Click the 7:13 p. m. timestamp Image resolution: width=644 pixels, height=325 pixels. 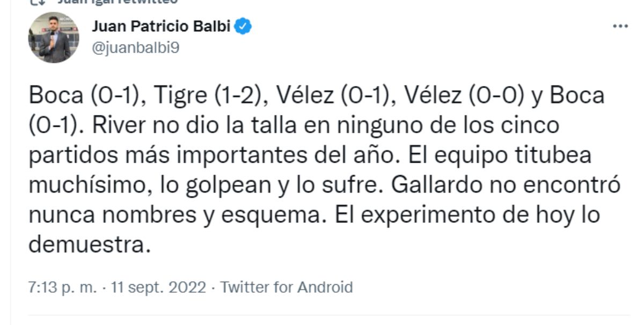63,287
